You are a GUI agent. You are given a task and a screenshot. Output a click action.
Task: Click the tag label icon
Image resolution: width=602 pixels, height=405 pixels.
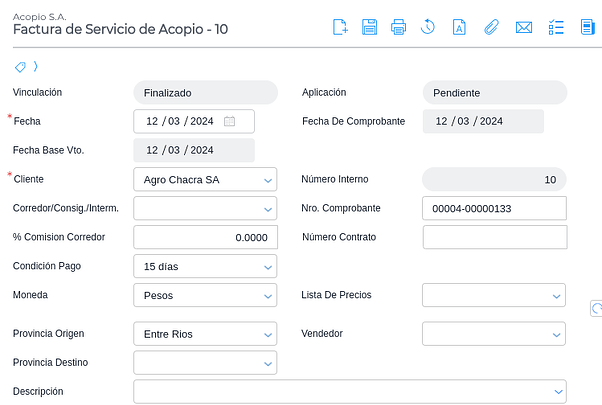click(20, 67)
